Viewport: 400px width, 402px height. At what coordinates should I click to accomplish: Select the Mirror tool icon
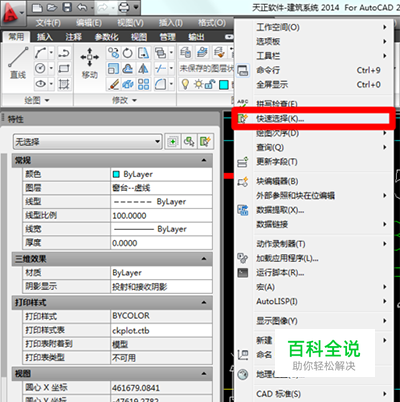pyautogui.click(x=143, y=69)
